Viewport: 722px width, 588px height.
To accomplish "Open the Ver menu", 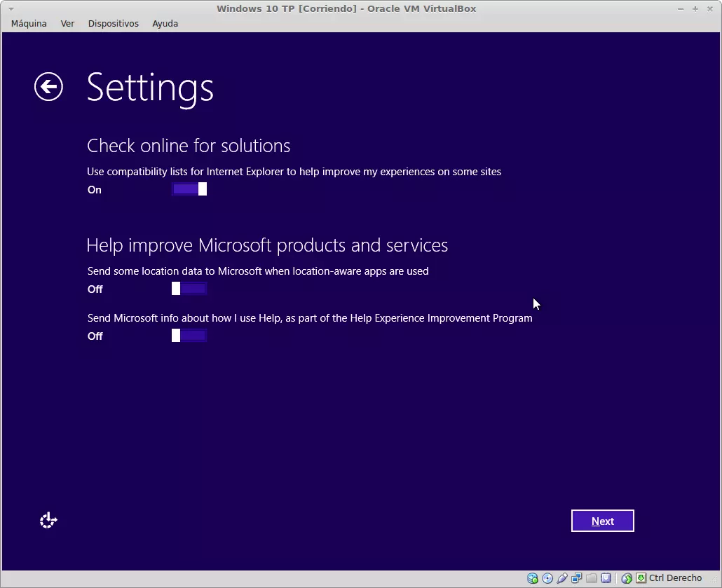I will pyautogui.click(x=67, y=23).
